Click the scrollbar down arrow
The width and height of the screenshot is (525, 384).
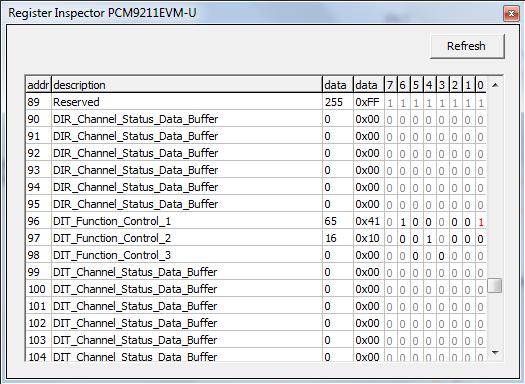(x=495, y=353)
